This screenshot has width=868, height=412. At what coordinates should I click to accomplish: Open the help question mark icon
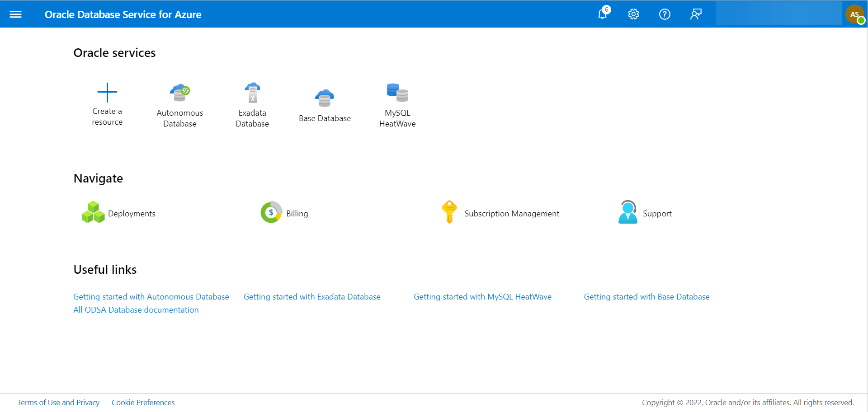[x=665, y=14]
